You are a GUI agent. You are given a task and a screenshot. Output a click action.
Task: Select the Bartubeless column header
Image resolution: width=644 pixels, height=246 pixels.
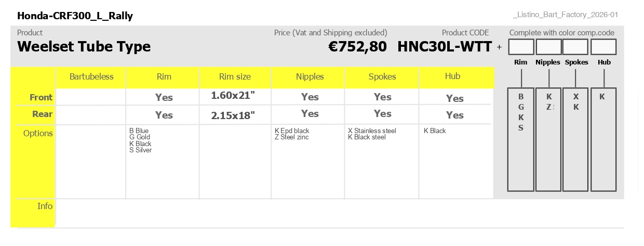click(91, 76)
